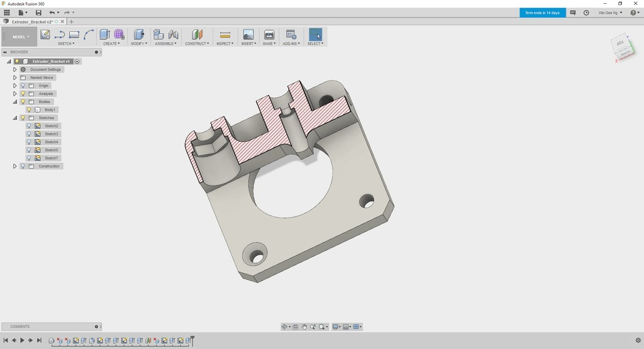Click the Term ends in 14 days button
The width and height of the screenshot is (644, 349).
(542, 13)
